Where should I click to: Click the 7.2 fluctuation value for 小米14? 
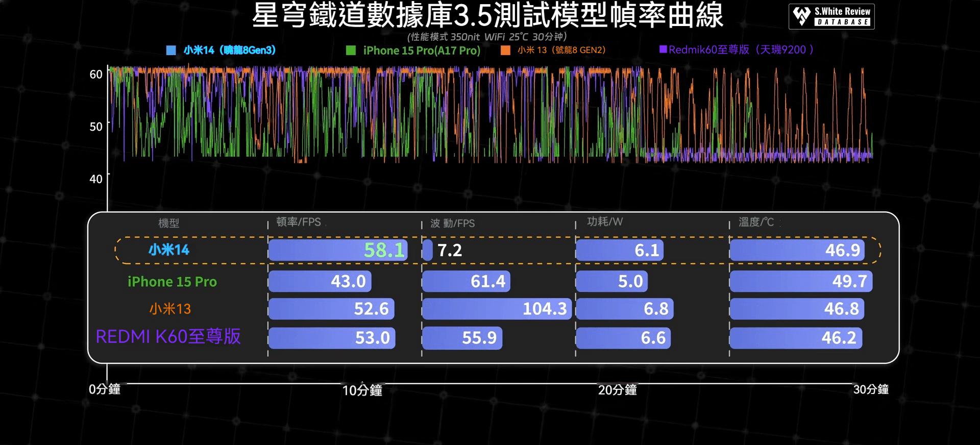coord(450,250)
